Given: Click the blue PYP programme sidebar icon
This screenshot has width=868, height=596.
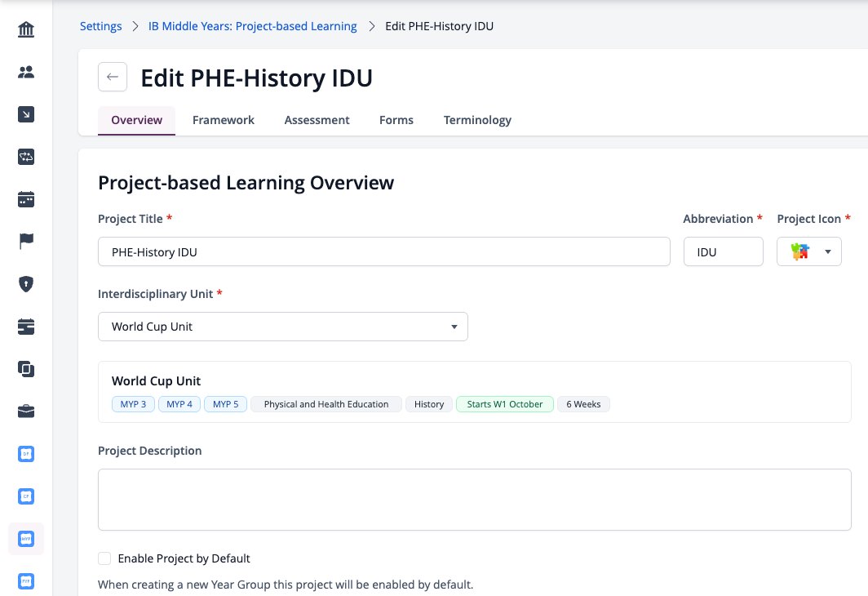Looking at the screenshot, I should 26,581.
